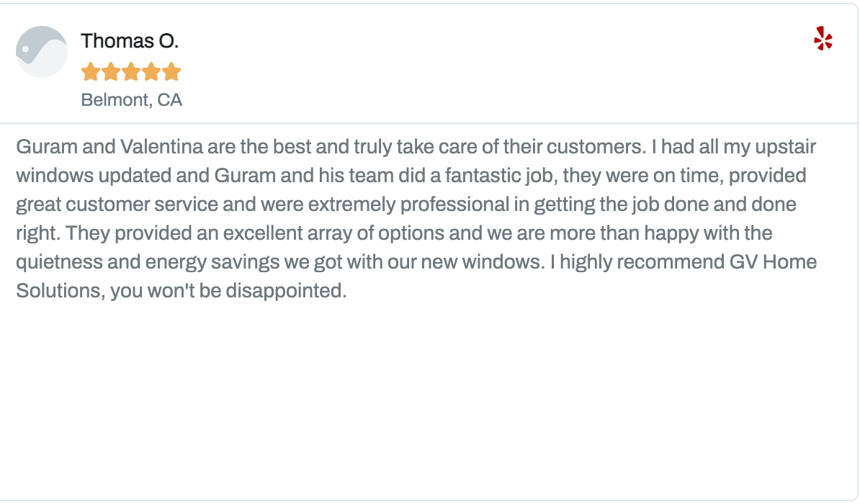
Task: Click the fourth rating star
Action: click(151, 72)
